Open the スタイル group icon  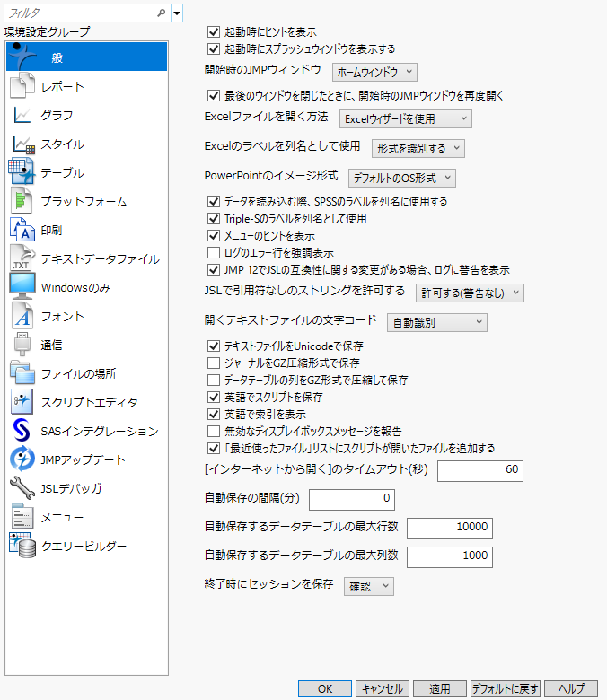coord(23,144)
